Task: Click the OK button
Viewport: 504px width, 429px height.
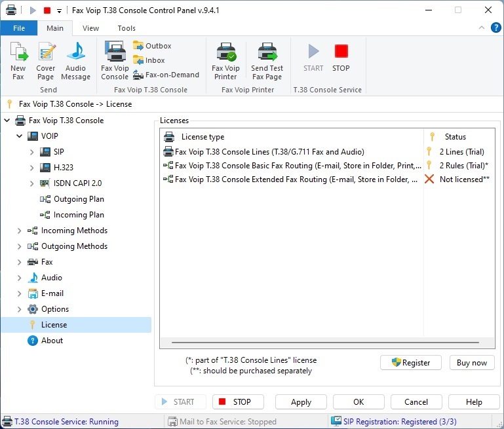Action: tap(359, 401)
